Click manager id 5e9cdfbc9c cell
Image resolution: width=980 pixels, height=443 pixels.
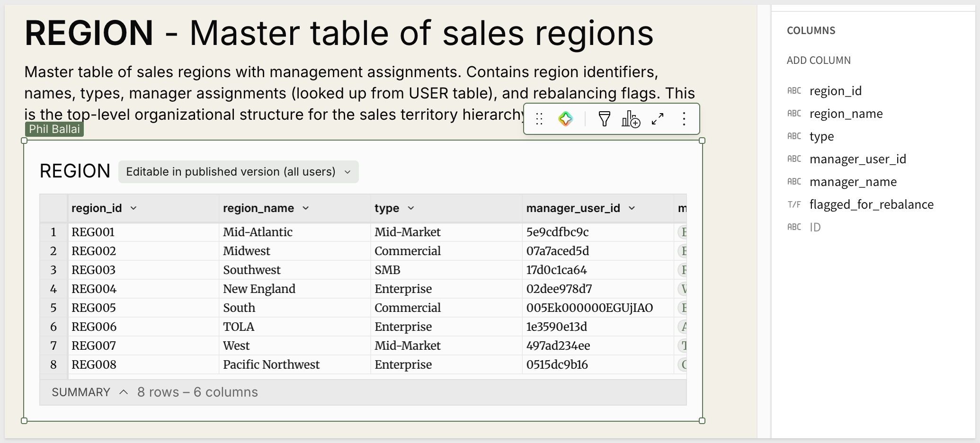coord(598,232)
